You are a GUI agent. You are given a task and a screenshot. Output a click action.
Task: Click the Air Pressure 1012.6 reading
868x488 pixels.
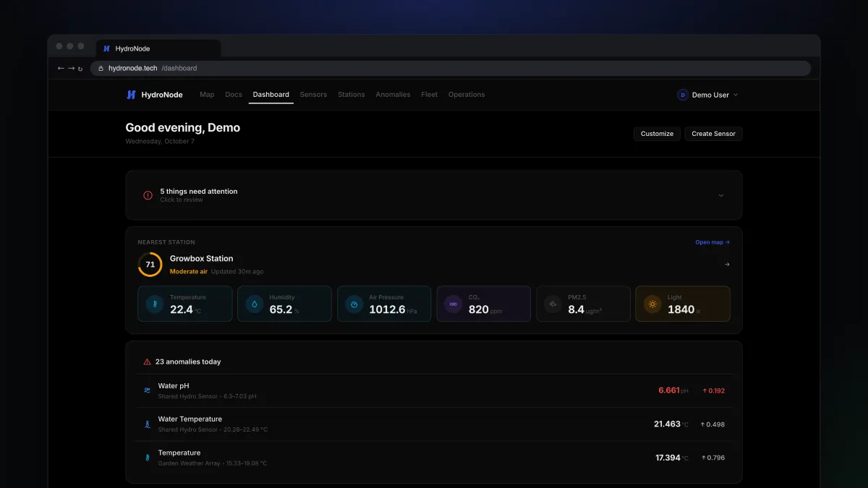(387, 309)
